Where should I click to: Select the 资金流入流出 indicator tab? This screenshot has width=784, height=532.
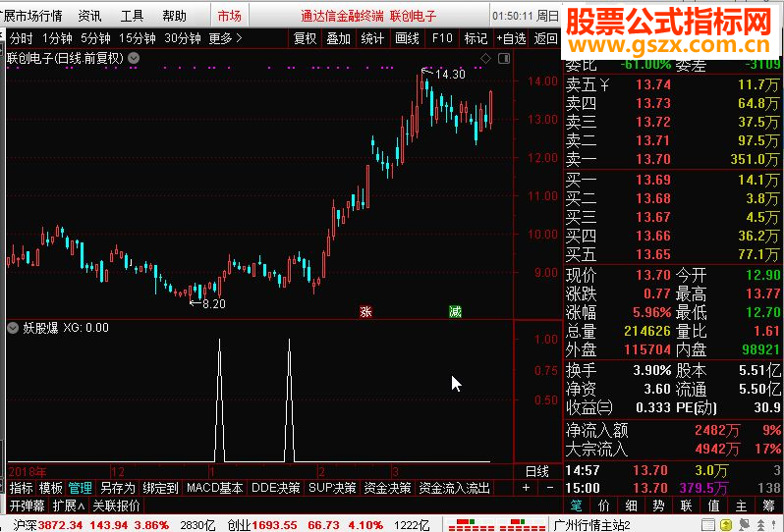pos(454,488)
